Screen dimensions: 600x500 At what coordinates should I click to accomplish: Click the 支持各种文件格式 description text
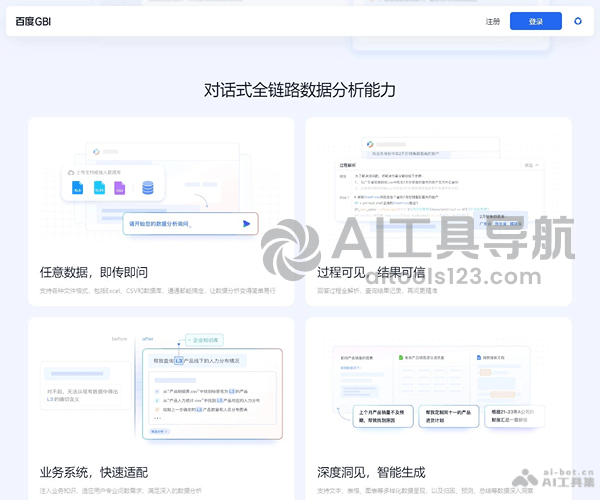[158, 291]
